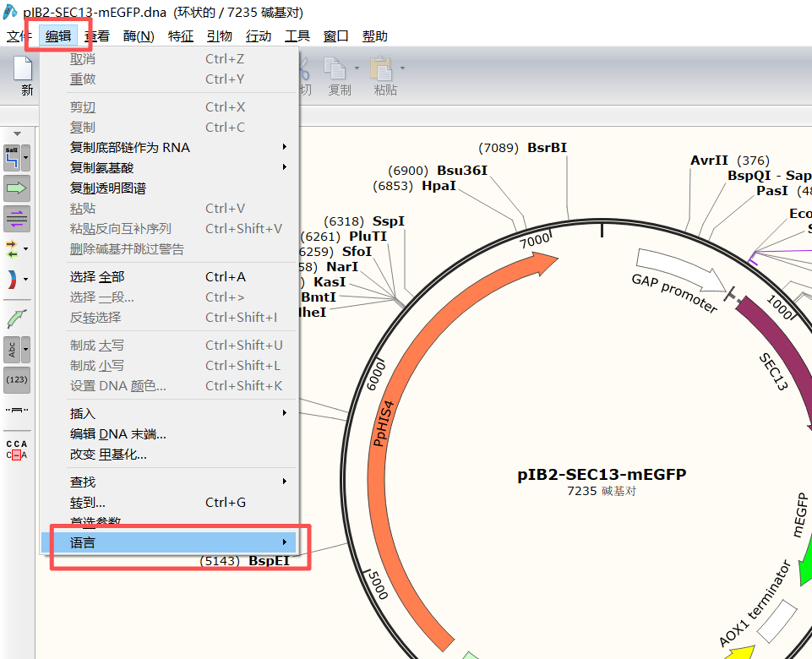
Task: Choose 选择 全部 in edit menu
Action: (169, 277)
